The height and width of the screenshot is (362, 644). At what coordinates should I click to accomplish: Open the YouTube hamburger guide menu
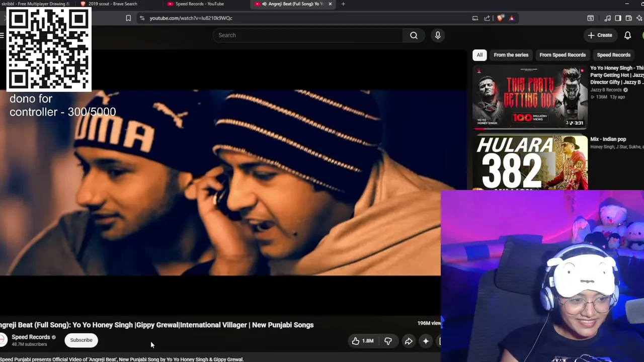[x=2, y=35]
